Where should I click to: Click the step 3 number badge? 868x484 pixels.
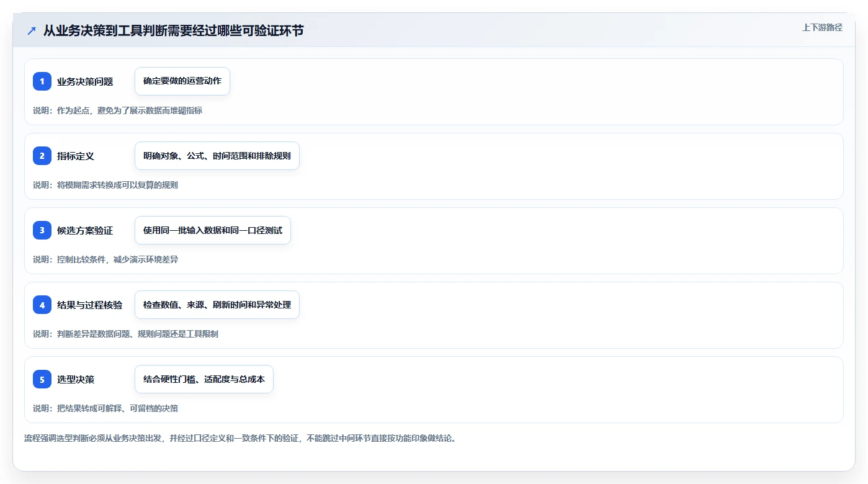[42, 230]
